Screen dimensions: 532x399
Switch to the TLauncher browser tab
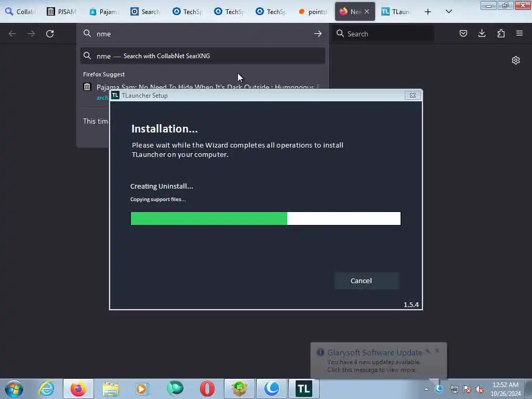pos(396,11)
